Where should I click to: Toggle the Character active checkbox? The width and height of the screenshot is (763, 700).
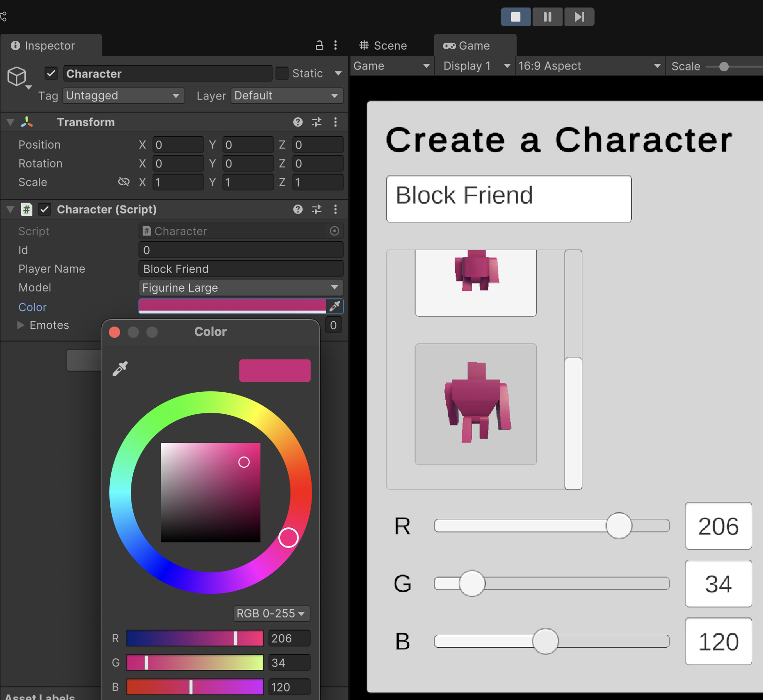(x=51, y=74)
